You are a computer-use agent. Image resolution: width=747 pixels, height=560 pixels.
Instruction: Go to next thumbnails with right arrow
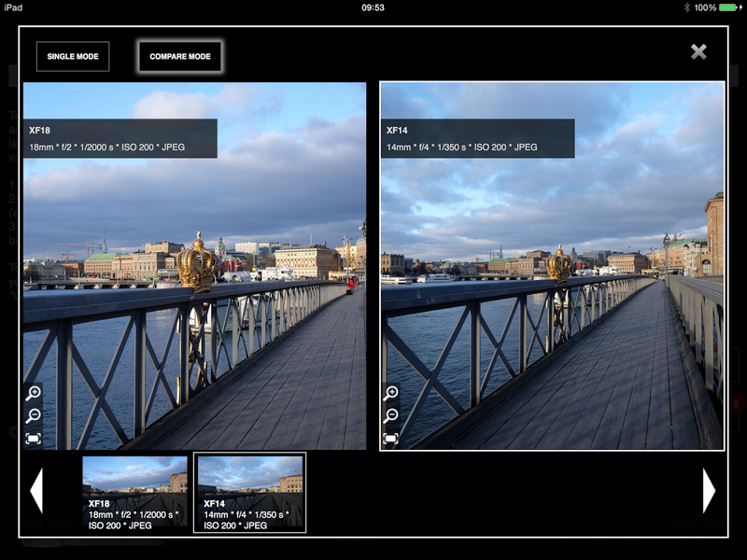pos(709,491)
